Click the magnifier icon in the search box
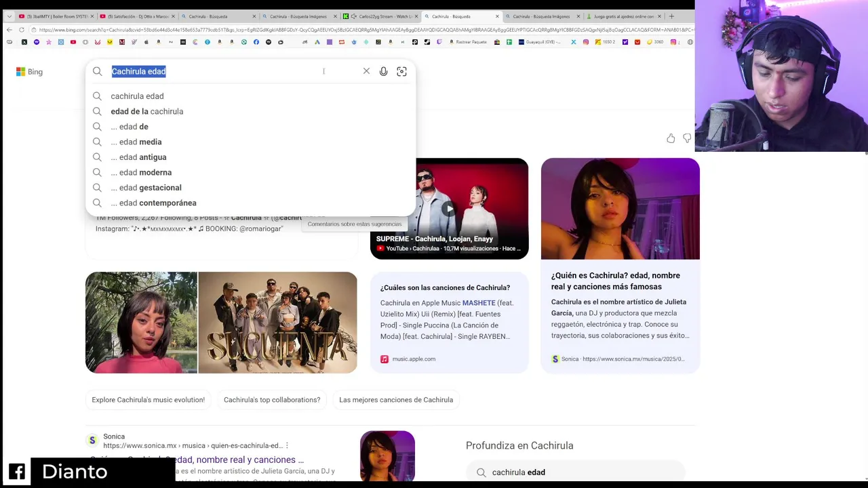868x488 pixels. (x=98, y=71)
